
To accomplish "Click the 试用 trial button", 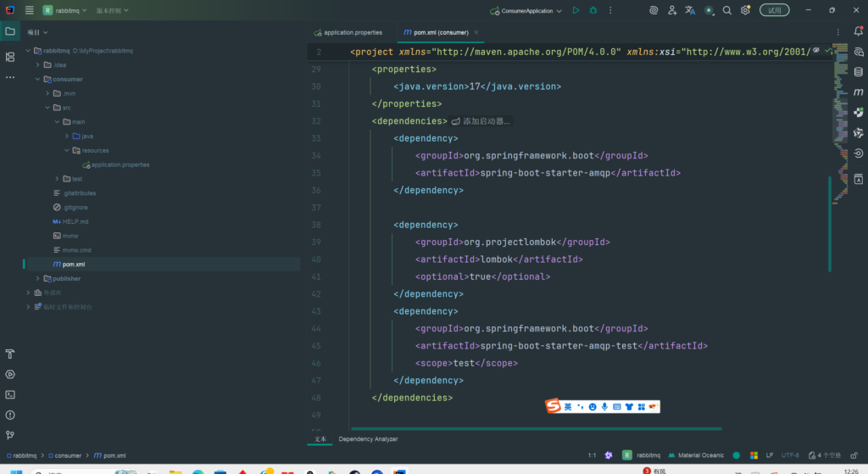I will (774, 10).
